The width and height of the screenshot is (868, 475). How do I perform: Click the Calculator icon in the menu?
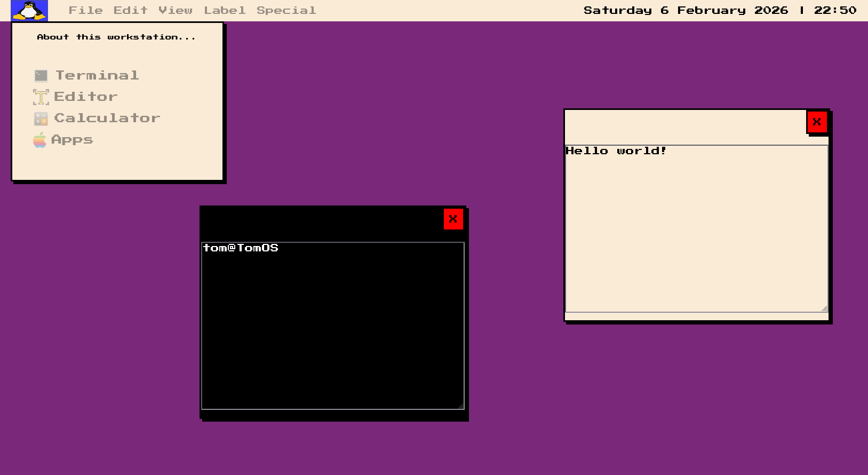pos(41,118)
